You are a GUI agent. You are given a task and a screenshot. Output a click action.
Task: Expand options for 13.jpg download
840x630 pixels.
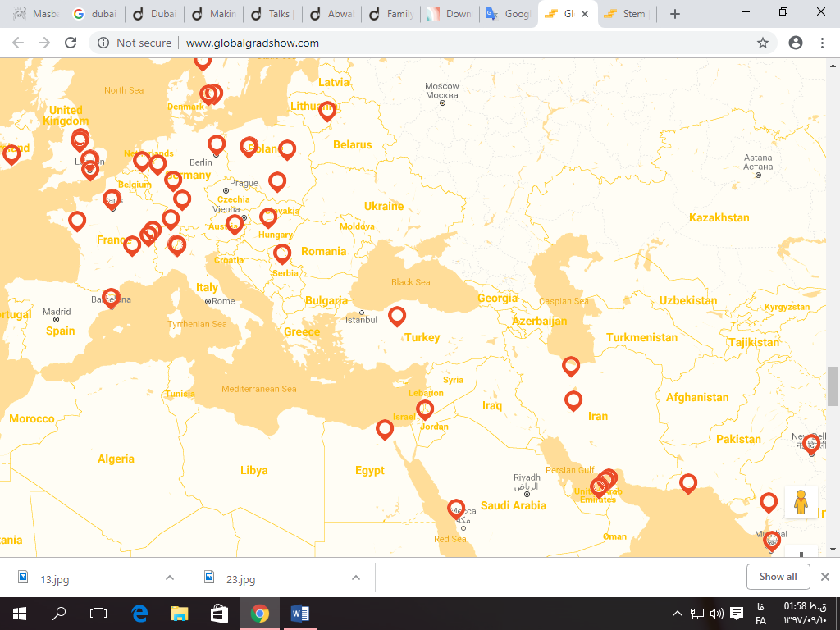(x=170, y=577)
